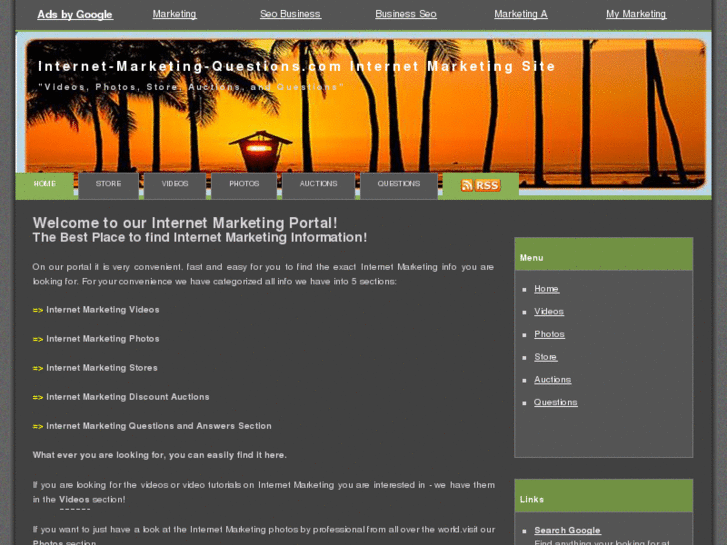
Task: Click Questions in the sidebar Menu
Action: click(555, 402)
